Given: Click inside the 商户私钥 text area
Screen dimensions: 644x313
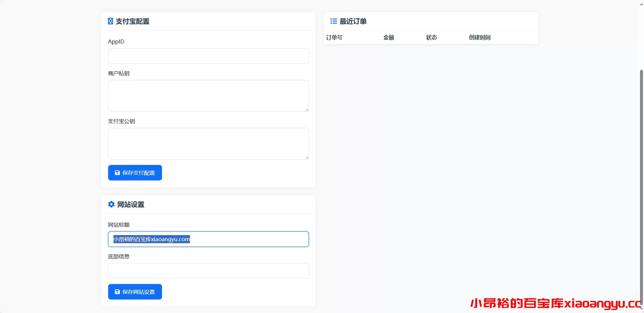Looking at the screenshot, I should 208,95.
